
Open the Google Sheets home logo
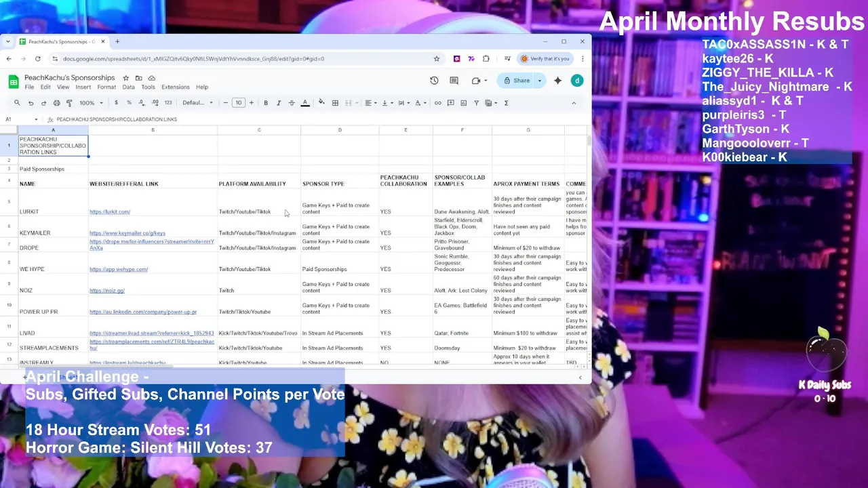pyautogui.click(x=13, y=81)
